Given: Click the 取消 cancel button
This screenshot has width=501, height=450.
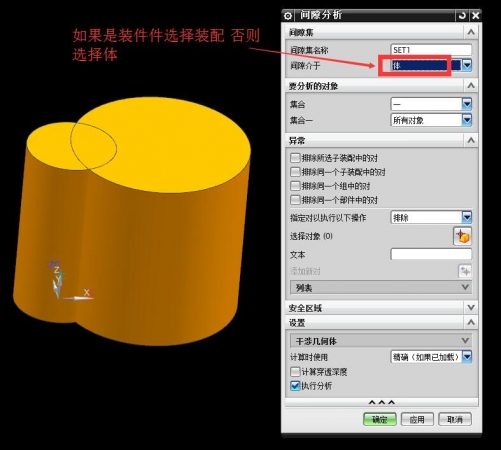Looking at the screenshot, I should click(455, 419).
